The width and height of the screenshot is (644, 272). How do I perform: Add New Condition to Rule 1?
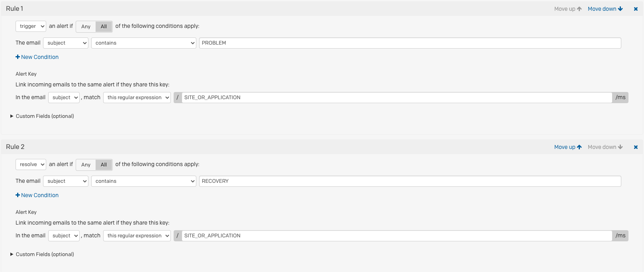click(x=37, y=57)
